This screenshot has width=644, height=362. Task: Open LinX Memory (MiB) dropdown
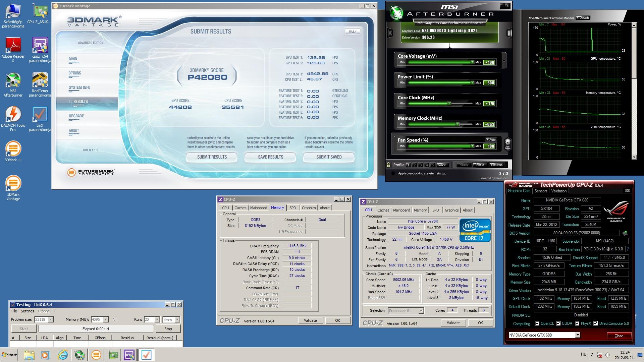coord(106,319)
